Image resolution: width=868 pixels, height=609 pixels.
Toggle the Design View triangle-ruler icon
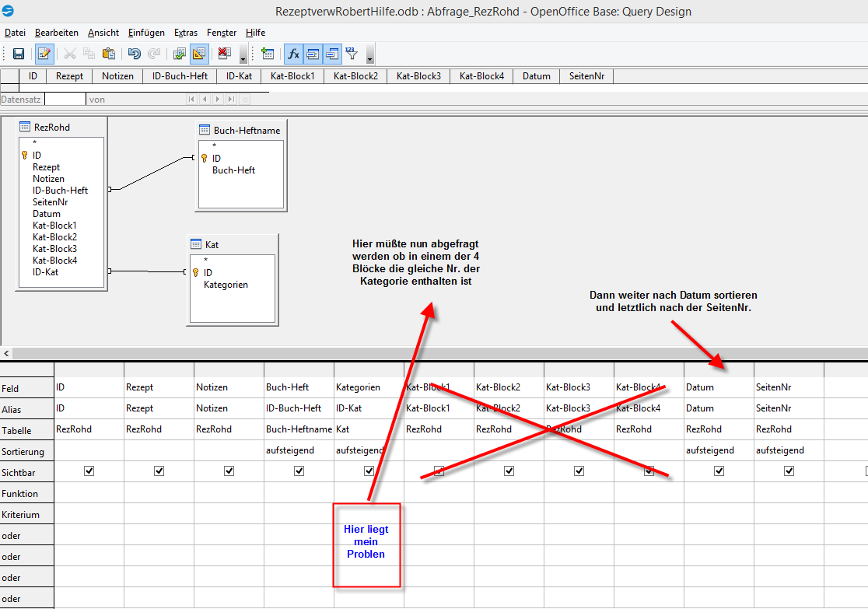[199, 54]
